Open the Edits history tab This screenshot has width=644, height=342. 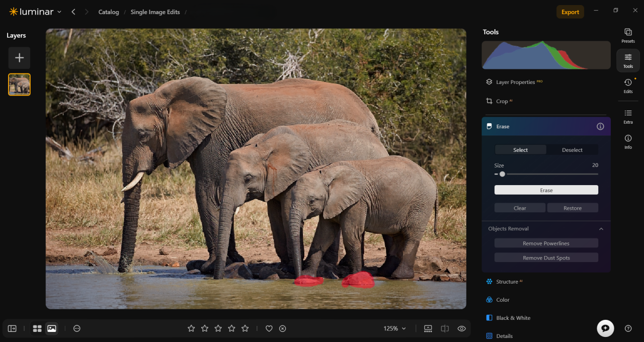coord(628,85)
